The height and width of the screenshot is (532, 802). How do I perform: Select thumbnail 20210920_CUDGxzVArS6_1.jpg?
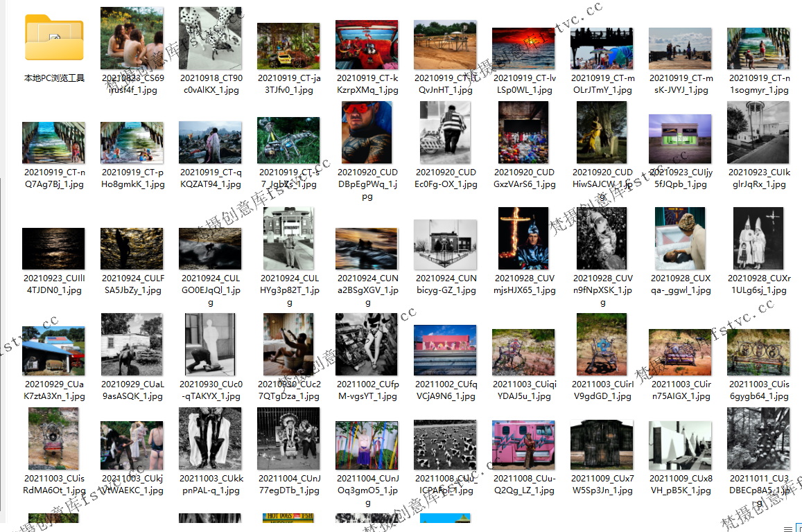point(523,132)
